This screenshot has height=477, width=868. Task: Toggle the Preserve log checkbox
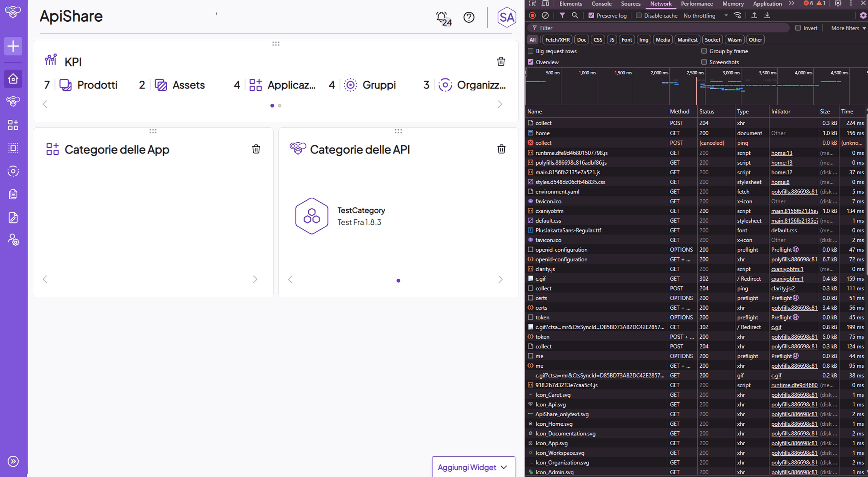pos(591,15)
